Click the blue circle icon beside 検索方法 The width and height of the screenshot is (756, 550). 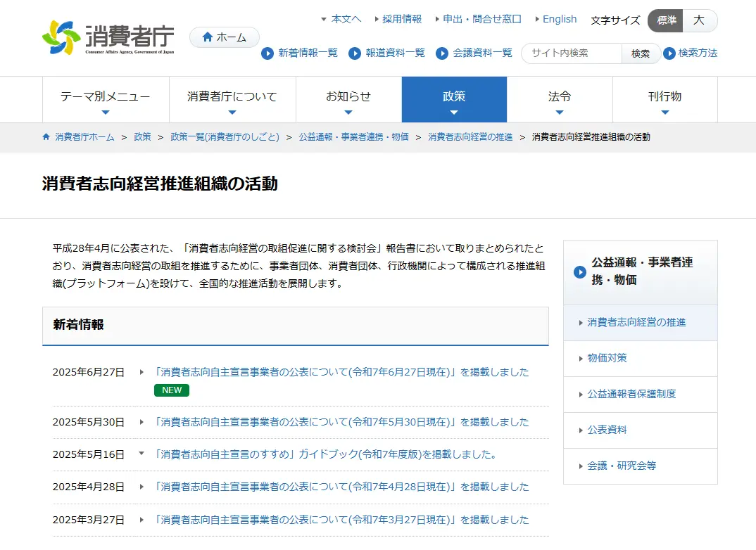669,53
